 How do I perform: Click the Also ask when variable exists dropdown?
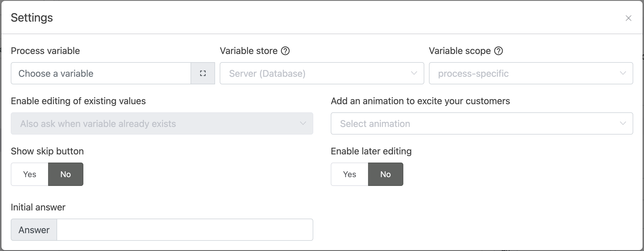coord(162,123)
